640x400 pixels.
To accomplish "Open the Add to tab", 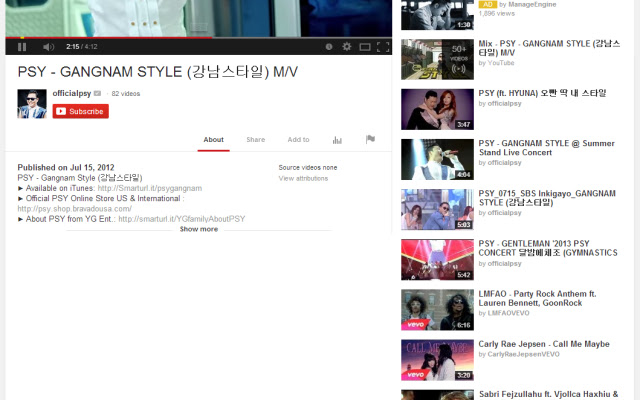I will click(298, 140).
